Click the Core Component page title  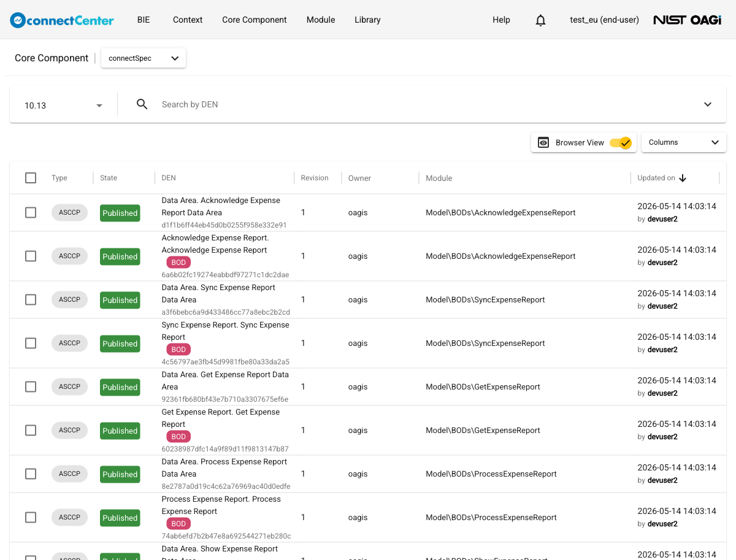[x=52, y=58]
